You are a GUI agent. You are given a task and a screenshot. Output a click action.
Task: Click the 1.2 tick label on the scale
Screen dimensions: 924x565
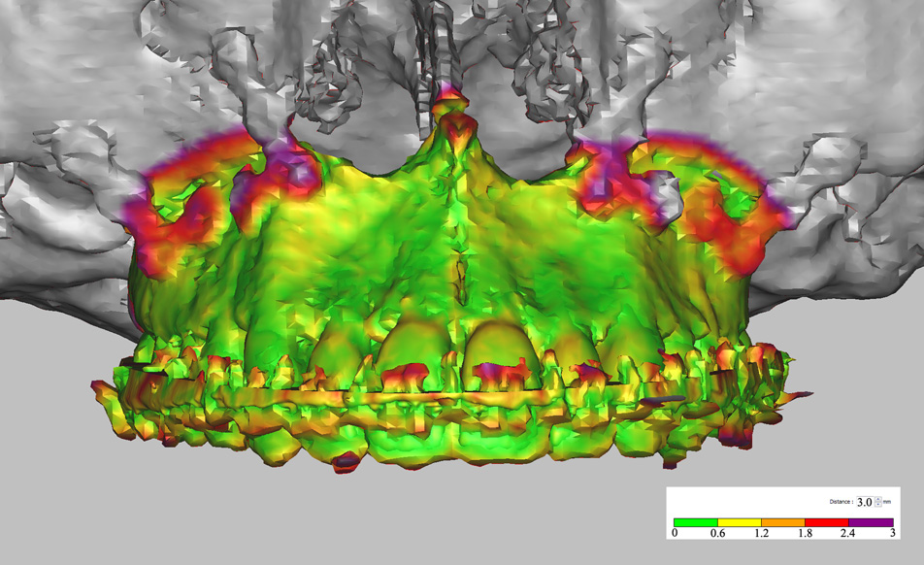(x=762, y=533)
